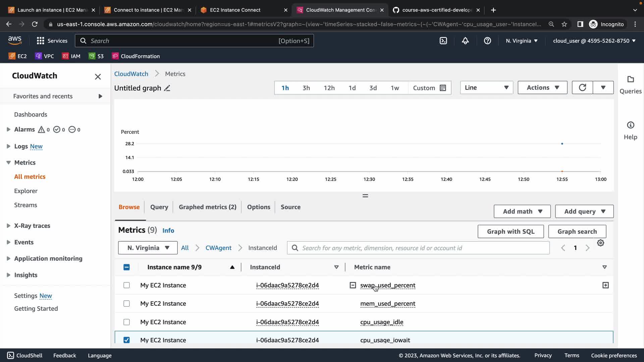Check the swap_used_percent metric checkbox
The height and width of the screenshot is (362, 644).
[126, 285]
